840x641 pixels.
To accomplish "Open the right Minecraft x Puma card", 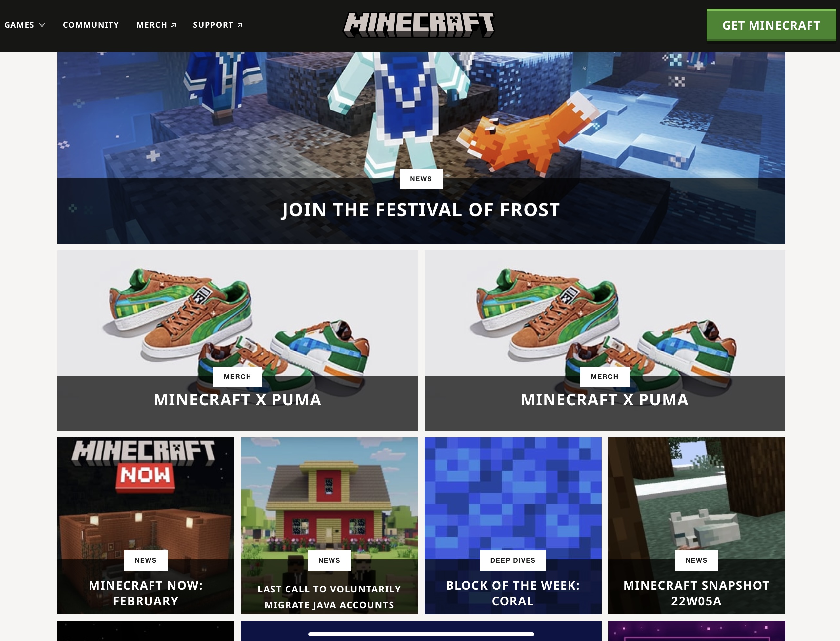I will click(605, 340).
